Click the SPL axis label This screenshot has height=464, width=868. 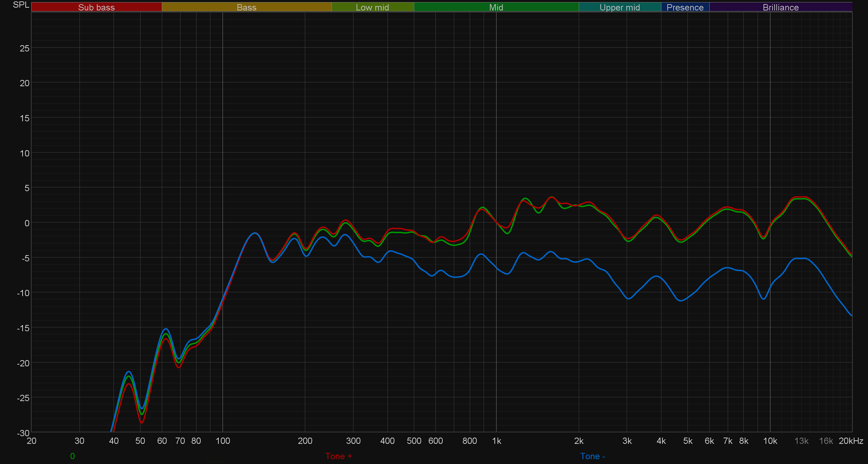(21, 5)
